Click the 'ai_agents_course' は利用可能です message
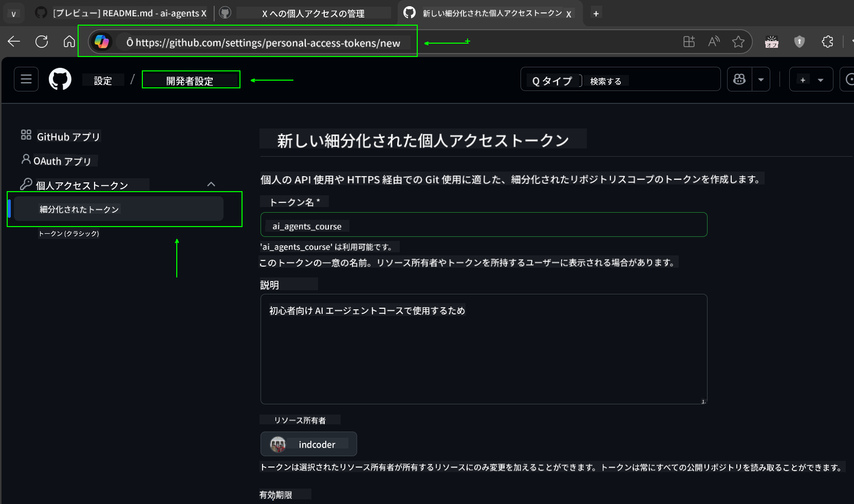The image size is (854, 504). [x=327, y=247]
